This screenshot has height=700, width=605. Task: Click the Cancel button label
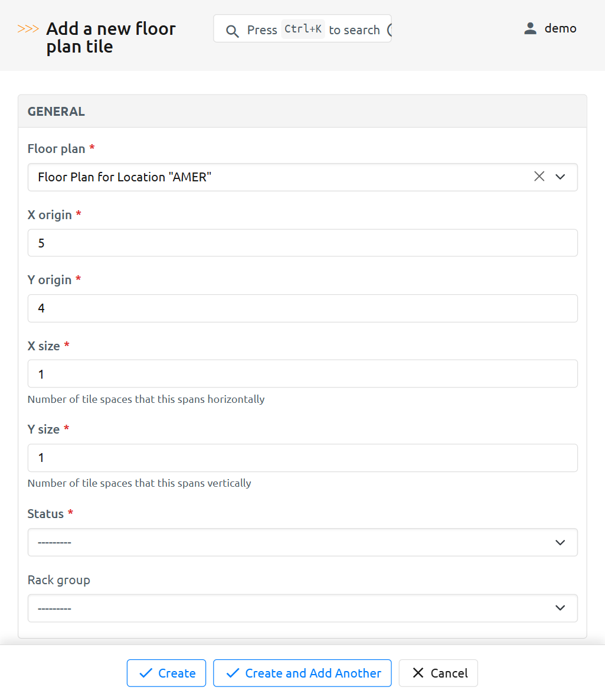tap(449, 673)
